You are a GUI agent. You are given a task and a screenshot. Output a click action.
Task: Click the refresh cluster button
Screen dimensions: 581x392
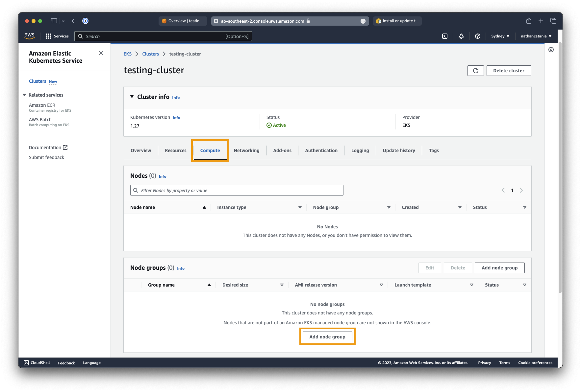point(475,71)
